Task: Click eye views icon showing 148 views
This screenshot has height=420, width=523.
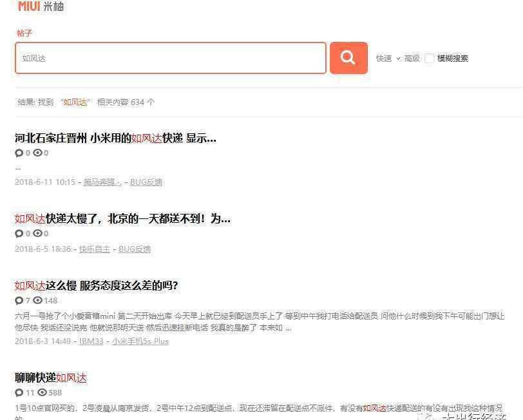Action: point(38,300)
